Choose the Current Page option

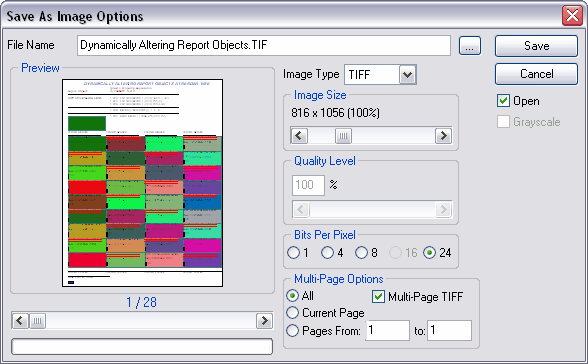pos(292,313)
